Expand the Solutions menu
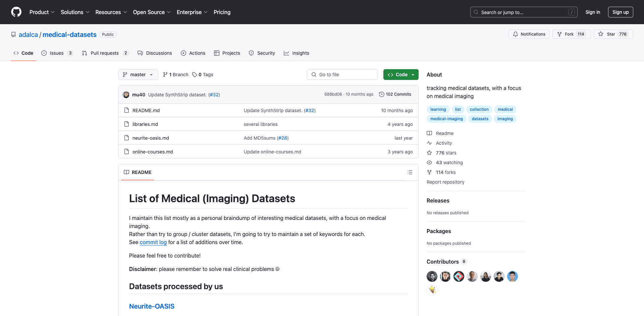The image size is (644, 316). (x=75, y=12)
